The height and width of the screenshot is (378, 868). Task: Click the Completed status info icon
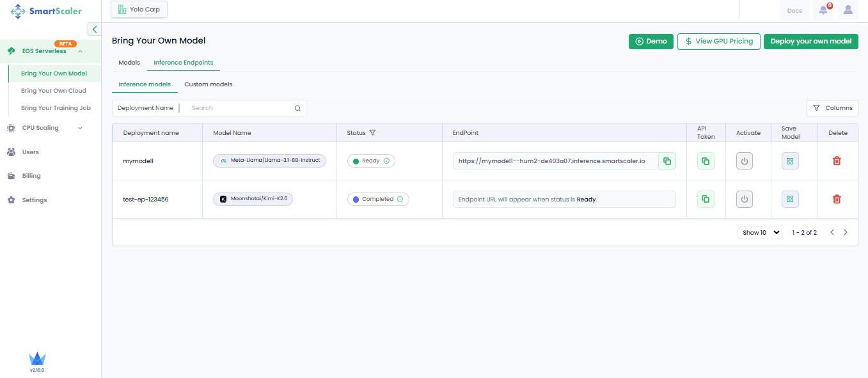[400, 200]
